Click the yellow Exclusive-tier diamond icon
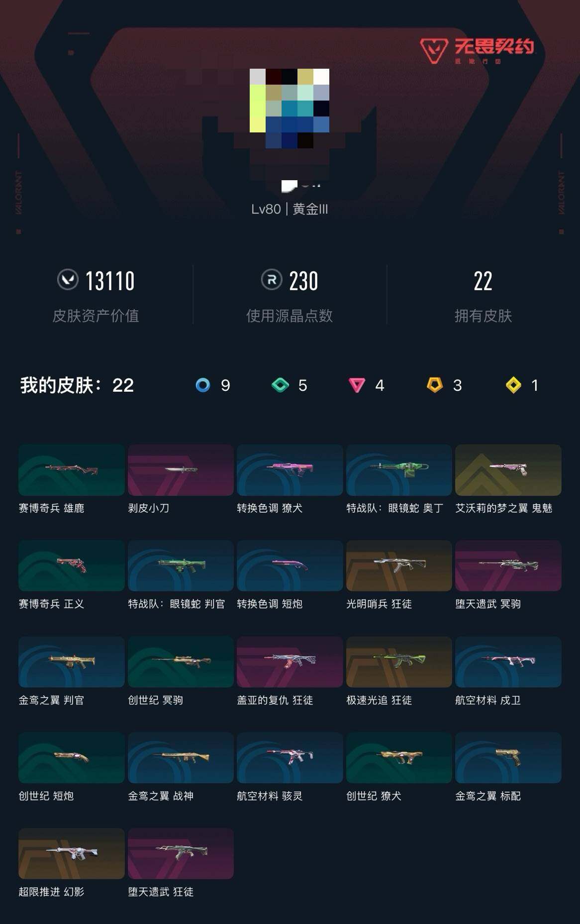Screen dimensions: 580x924 click(x=513, y=385)
